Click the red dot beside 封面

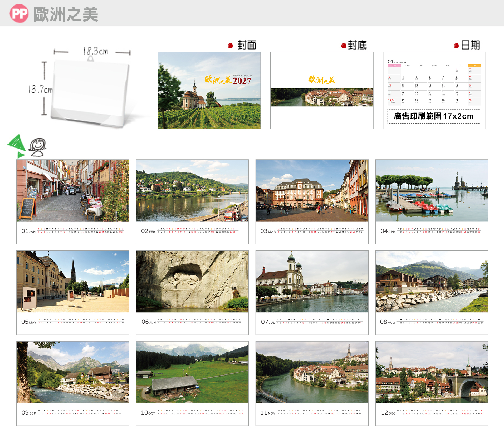pos(230,46)
